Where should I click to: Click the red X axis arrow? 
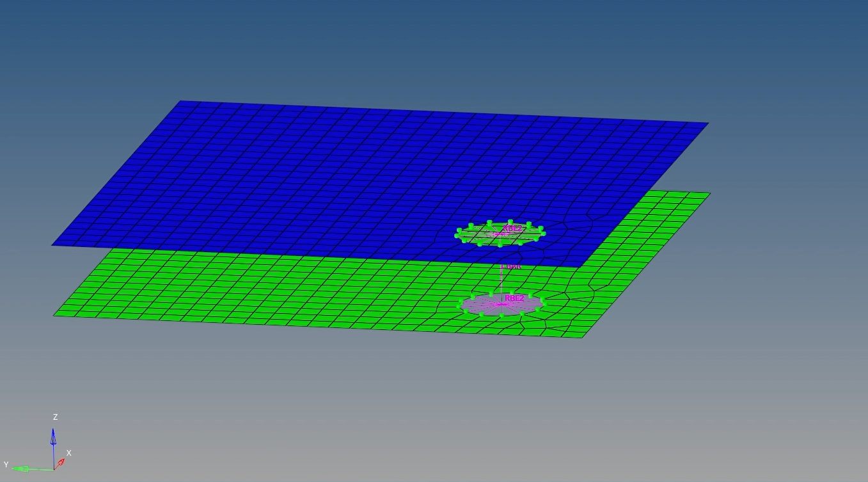[61, 462]
